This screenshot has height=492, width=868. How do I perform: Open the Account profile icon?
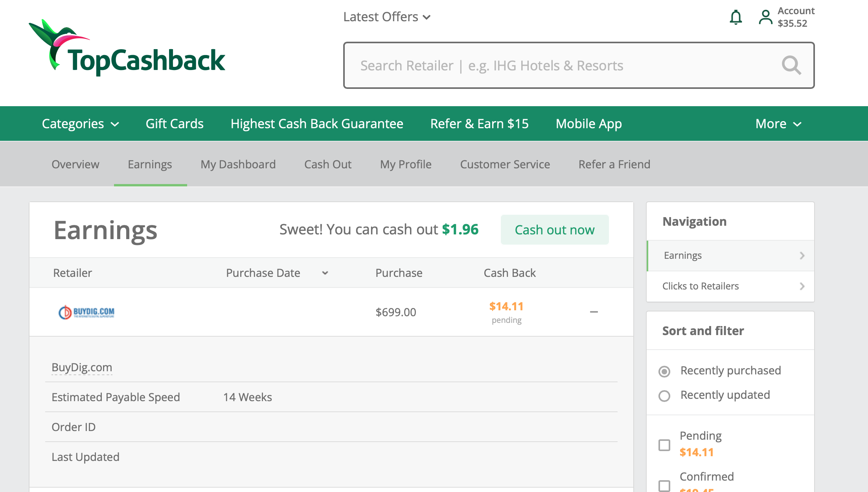[765, 17]
